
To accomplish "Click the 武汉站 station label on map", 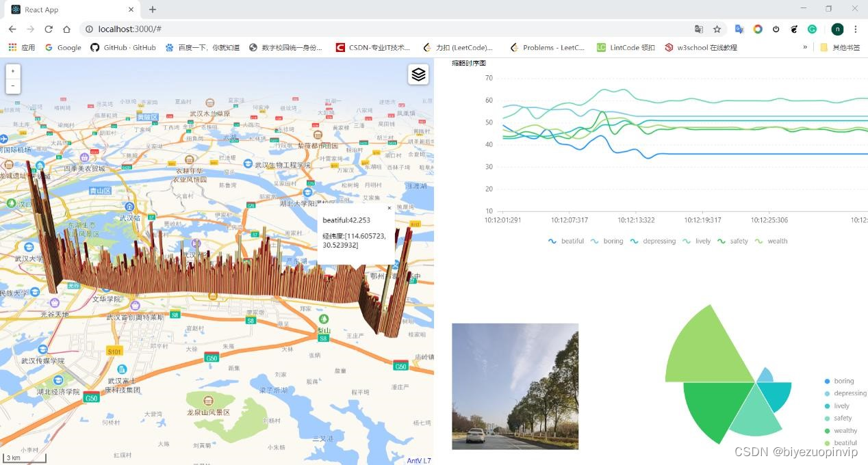I will click(129, 217).
